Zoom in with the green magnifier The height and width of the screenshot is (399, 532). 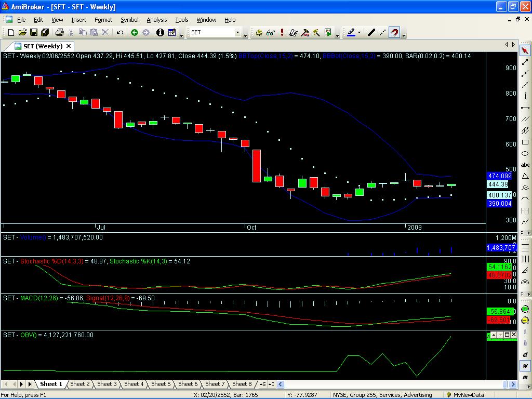[x=525, y=309]
